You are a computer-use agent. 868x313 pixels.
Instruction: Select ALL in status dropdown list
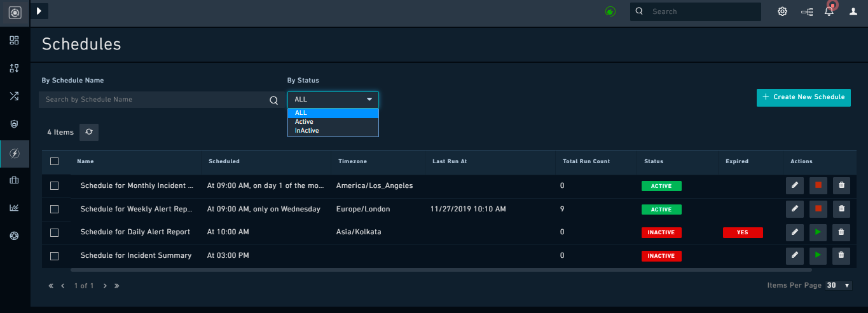pos(333,113)
